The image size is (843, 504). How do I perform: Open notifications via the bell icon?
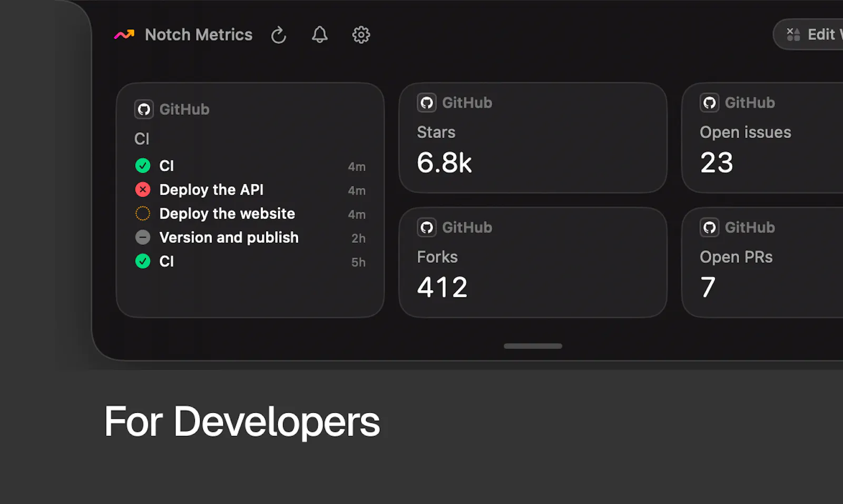[x=320, y=35]
